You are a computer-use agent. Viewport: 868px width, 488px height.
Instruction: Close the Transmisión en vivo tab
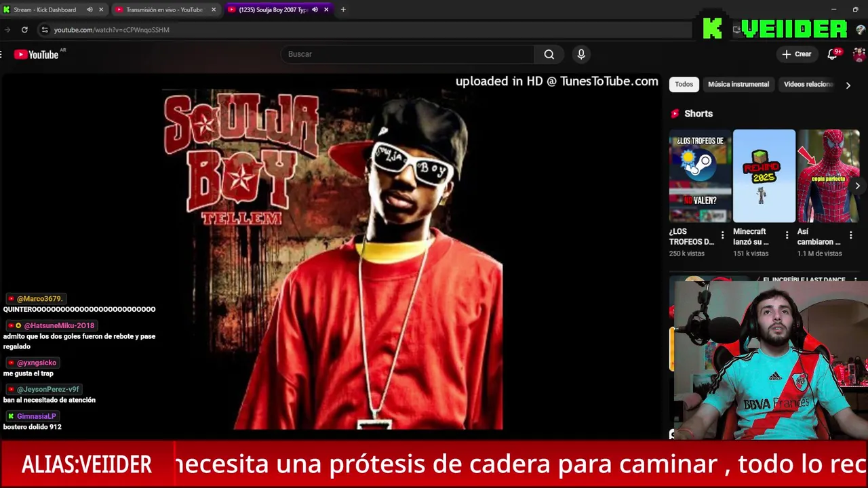point(214,9)
